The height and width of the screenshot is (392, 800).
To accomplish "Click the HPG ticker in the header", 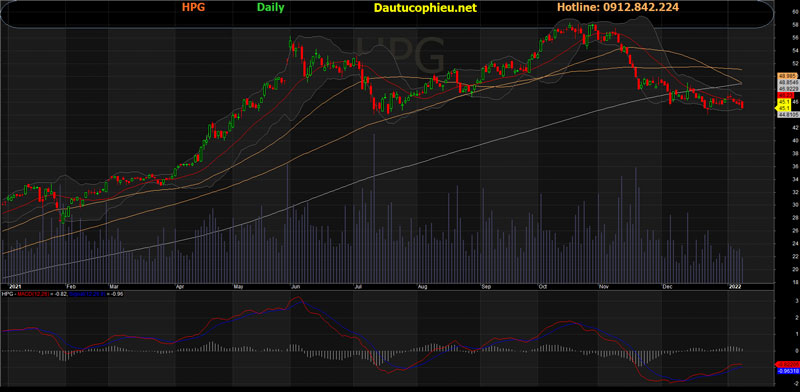I will (192, 8).
